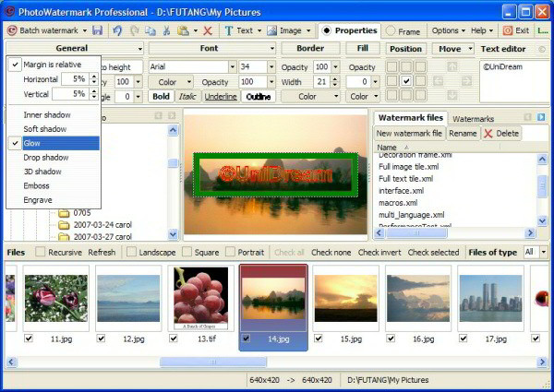Toggle the Underline font button
Image resolution: width=554 pixels, height=392 pixels.
pos(221,96)
